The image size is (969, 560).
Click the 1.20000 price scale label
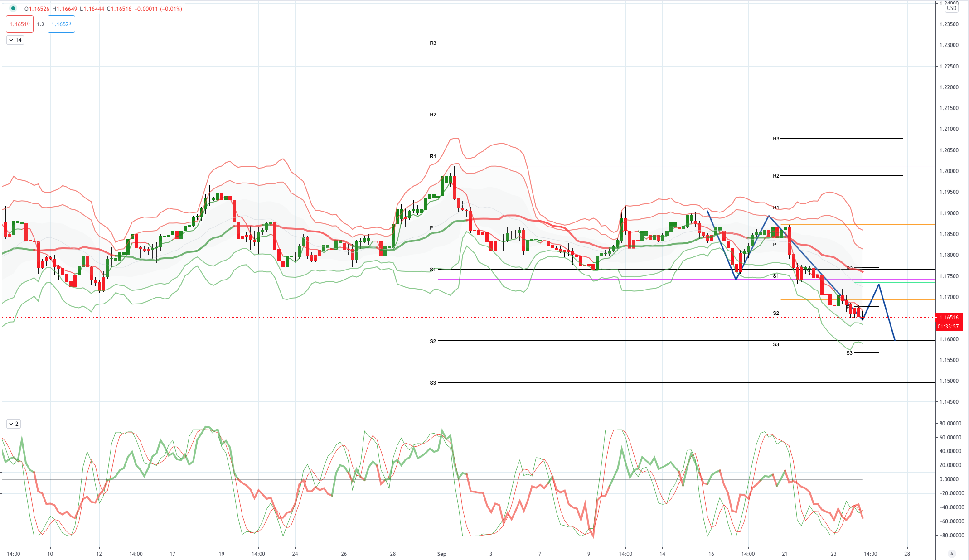[x=949, y=171]
